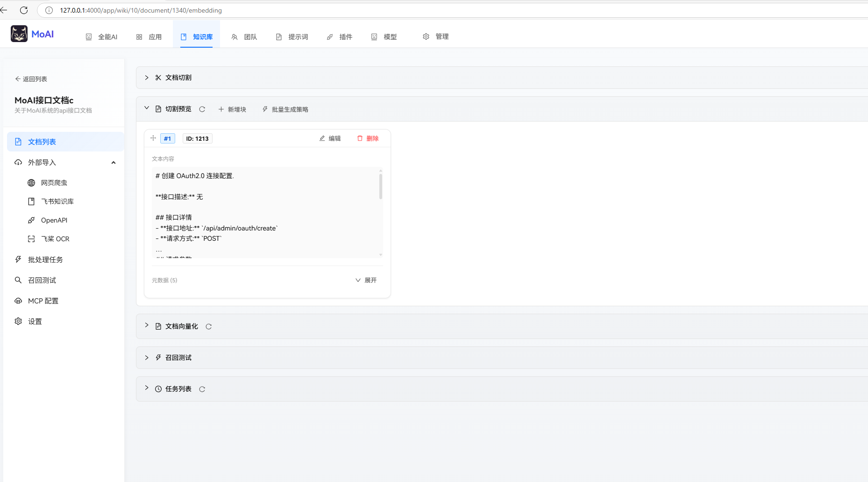Collapse the 切割预览 section
Image resolution: width=868 pixels, height=482 pixels.
click(147, 108)
